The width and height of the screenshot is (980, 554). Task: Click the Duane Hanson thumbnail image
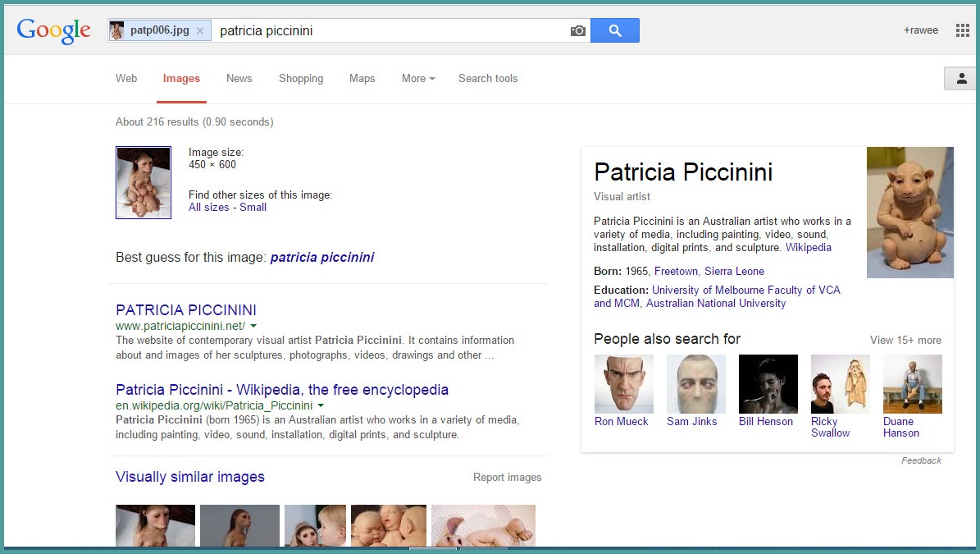913,384
